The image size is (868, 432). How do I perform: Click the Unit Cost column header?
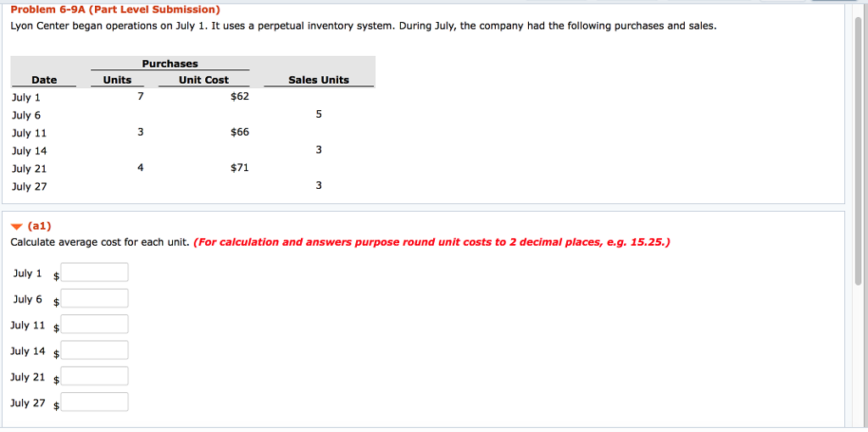pos(203,80)
